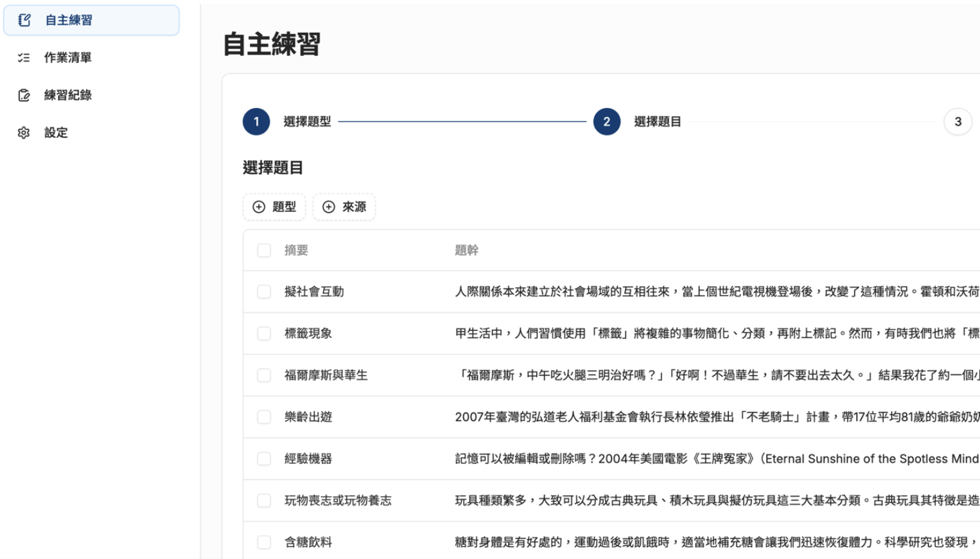The width and height of the screenshot is (980, 559).
Task: Click the checklist icon beside 作業清單
Action: click(x=24, y=57)
